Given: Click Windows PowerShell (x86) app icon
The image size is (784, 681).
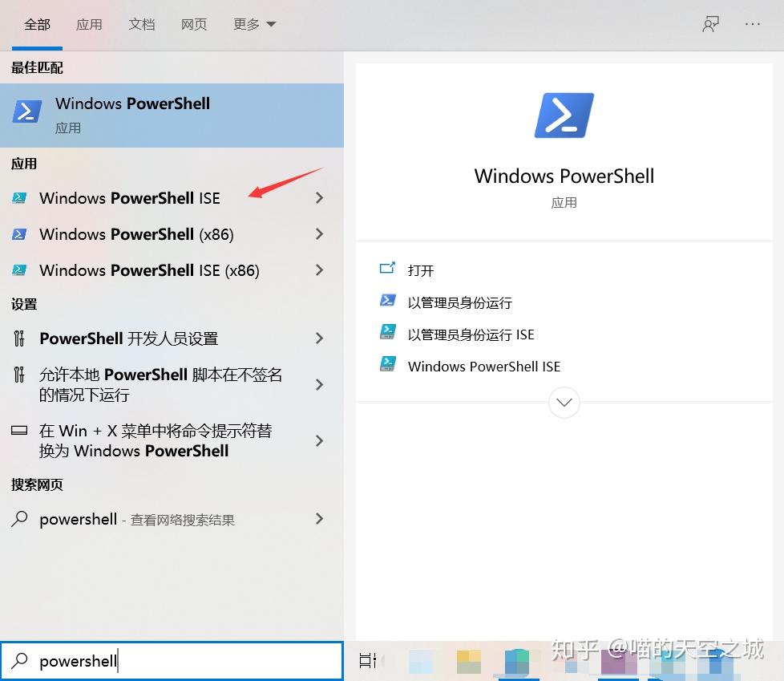Looking at the screenshot, I should (19, 234).
